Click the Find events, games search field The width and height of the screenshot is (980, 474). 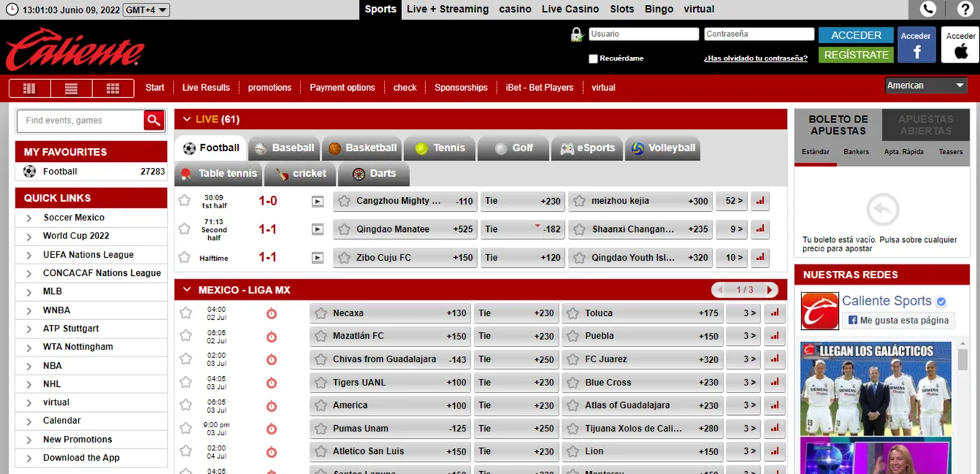click(x=81, y=120)
